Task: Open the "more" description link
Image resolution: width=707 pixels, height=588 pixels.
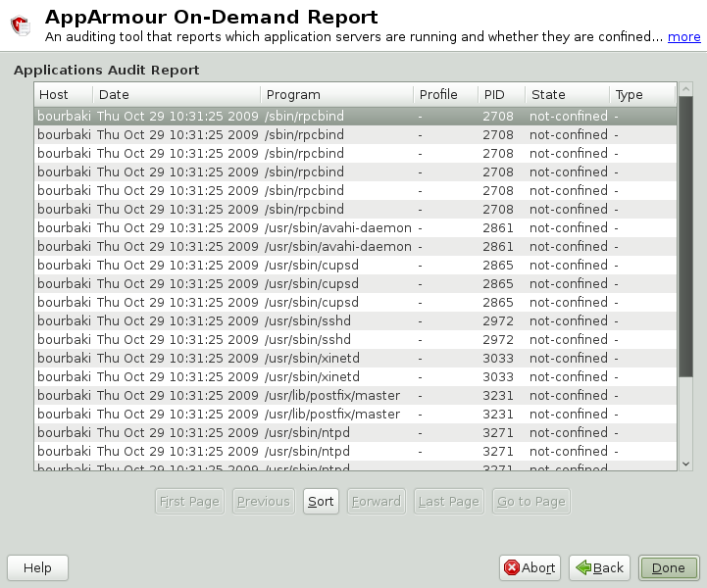Action: 684,36
